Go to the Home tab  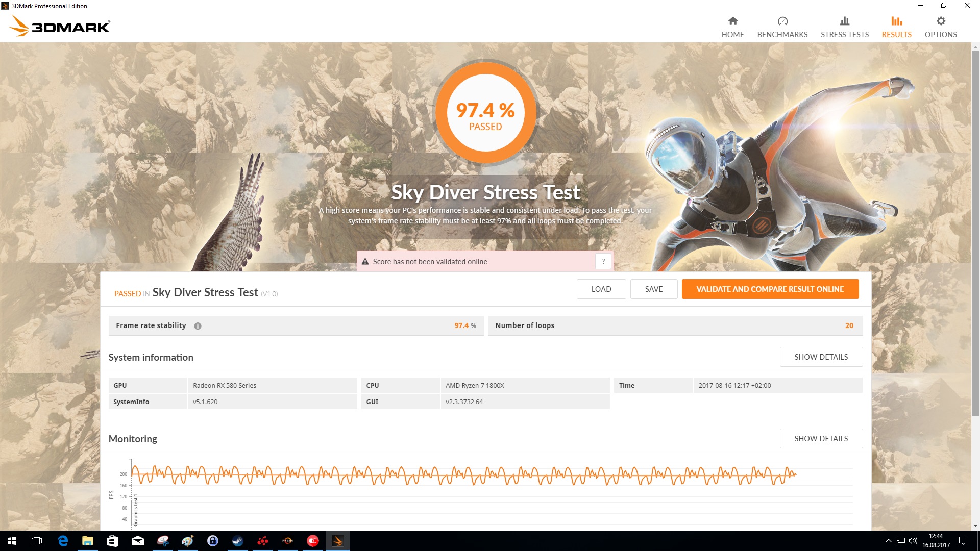732,27
